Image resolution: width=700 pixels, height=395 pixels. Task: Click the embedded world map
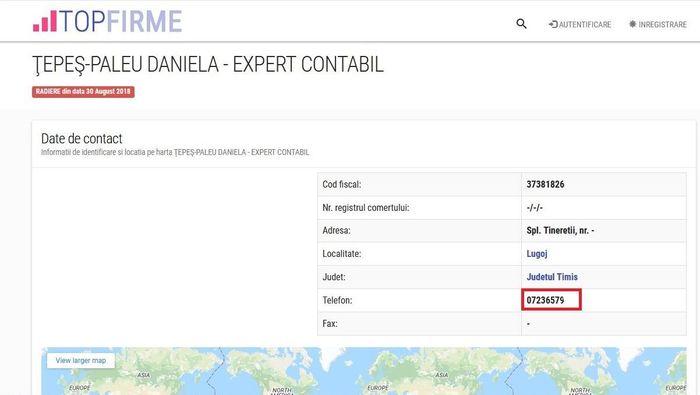364,371
